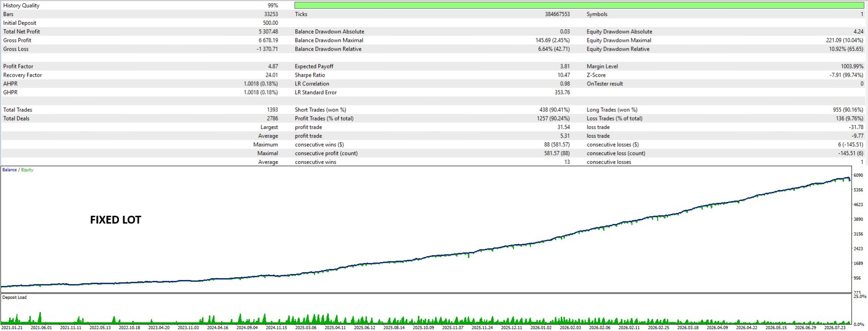Select the Recovery Factor value 24.01
This screenshot has width=868, height=331.
pos(271,75)
